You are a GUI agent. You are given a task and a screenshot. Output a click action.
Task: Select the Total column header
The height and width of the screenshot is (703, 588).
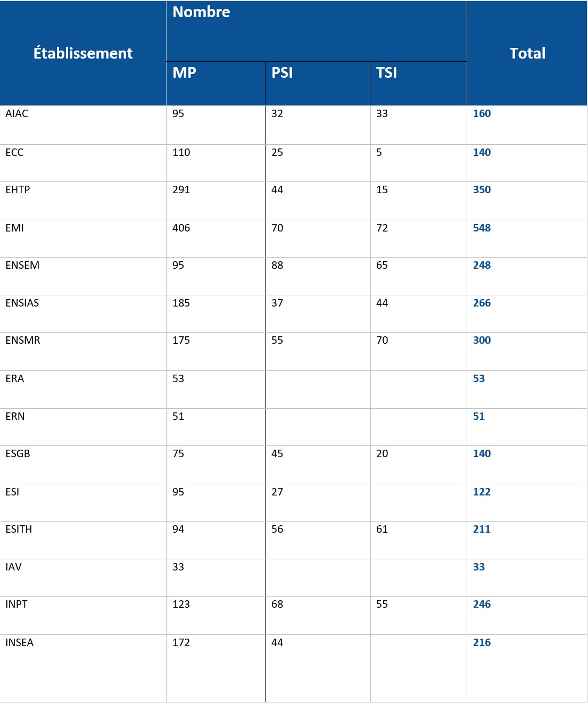coord(527,53)
